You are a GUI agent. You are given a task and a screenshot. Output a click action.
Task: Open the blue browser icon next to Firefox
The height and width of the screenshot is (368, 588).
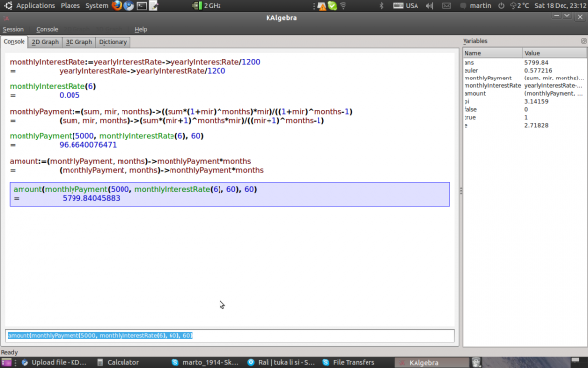(x=129, y=5)
